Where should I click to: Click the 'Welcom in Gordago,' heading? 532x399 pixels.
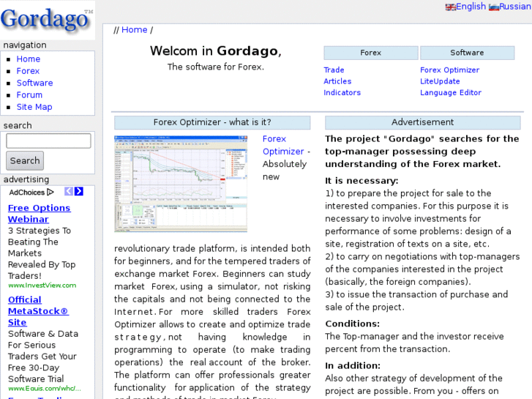tap(216, 51)
